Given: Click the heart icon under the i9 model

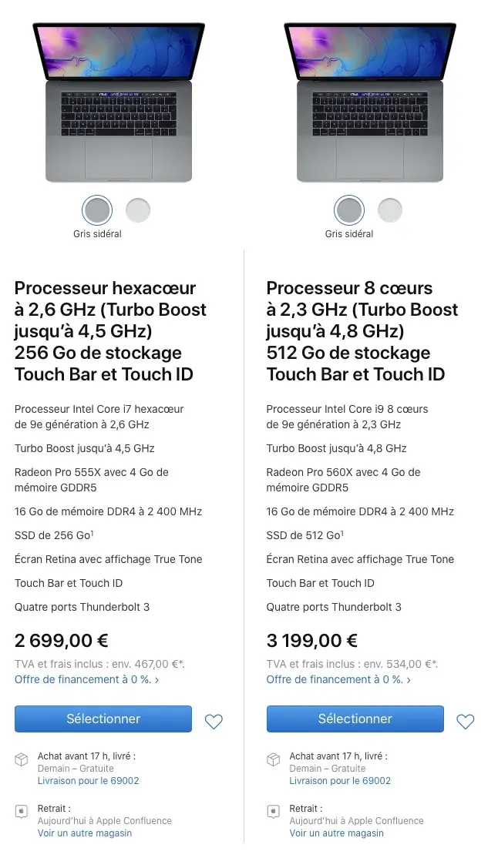Looking at the screenshot, I should (x=466, y=722).
